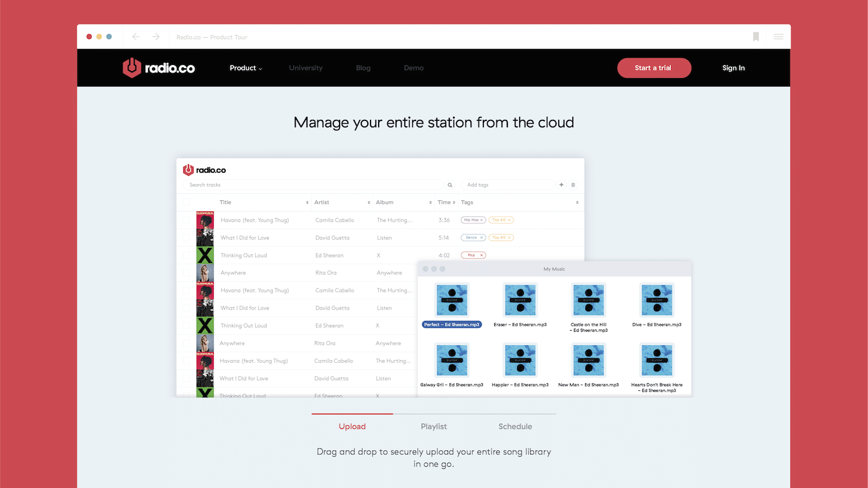Sort tracks by Title column arrows
868x488 pixels.
pyautogui.click(x=308, y=202)
